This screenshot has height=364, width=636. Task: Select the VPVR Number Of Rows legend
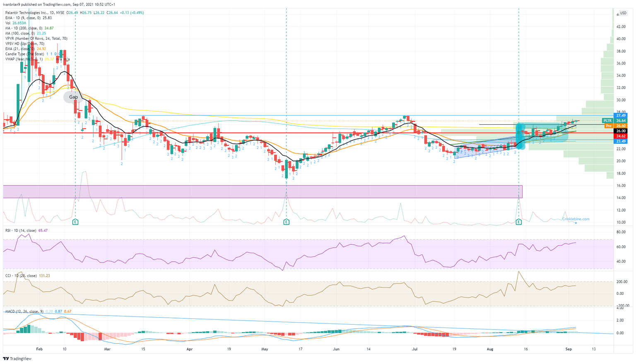coord(36,39)
